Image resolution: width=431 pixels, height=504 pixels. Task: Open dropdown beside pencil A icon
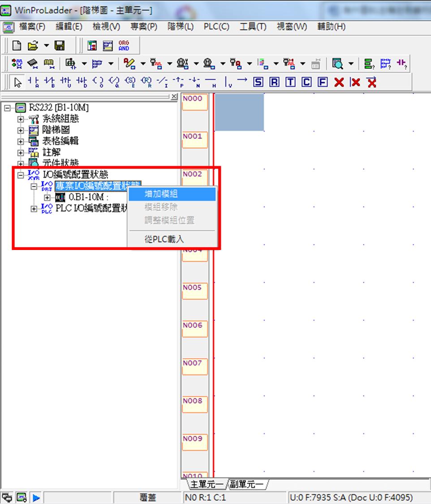143,64
